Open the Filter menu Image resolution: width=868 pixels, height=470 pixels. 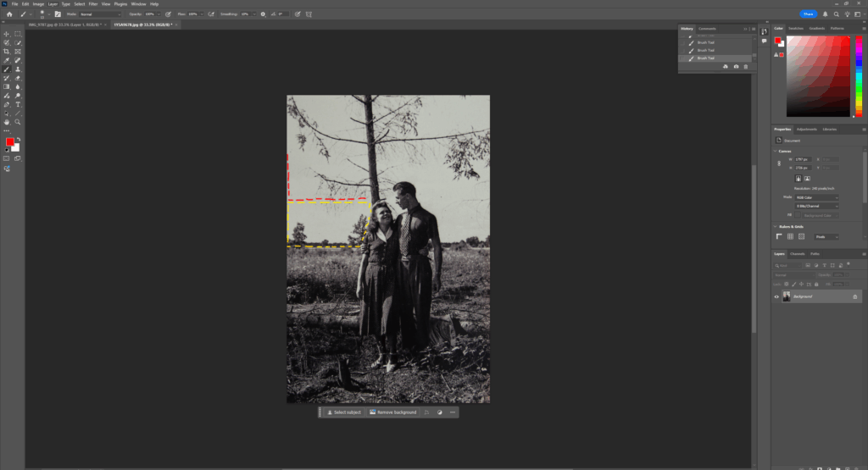[x=93, y=4]
